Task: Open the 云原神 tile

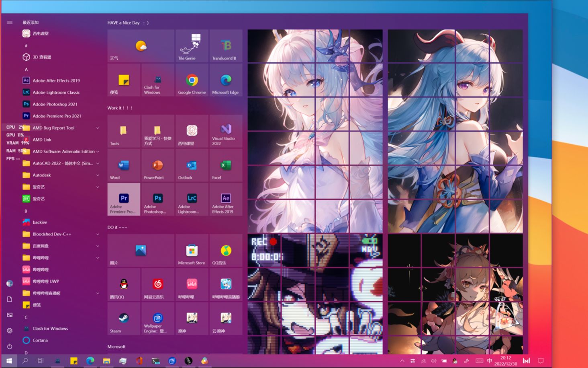Action: point(226,319)
